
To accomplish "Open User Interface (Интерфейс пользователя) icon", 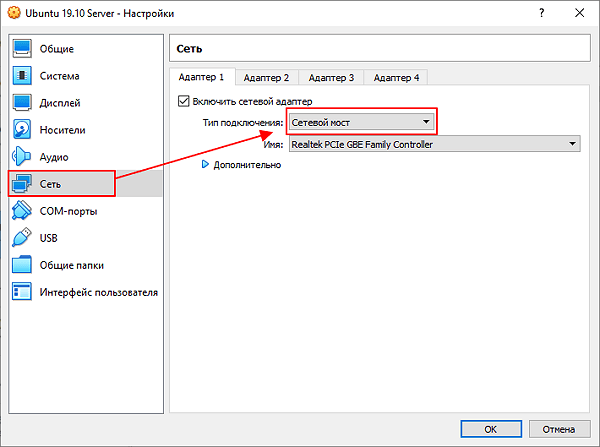I will [23, 292].
